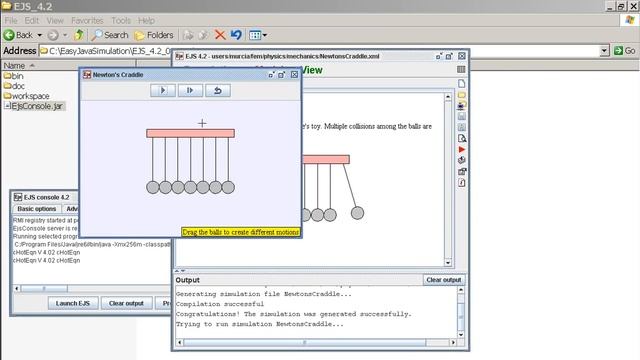Image resolution: width=640 pixels, height=360 pixels.
Task: Expand the Forward history dropdown arrow
Action: click(x=65, y=35)
